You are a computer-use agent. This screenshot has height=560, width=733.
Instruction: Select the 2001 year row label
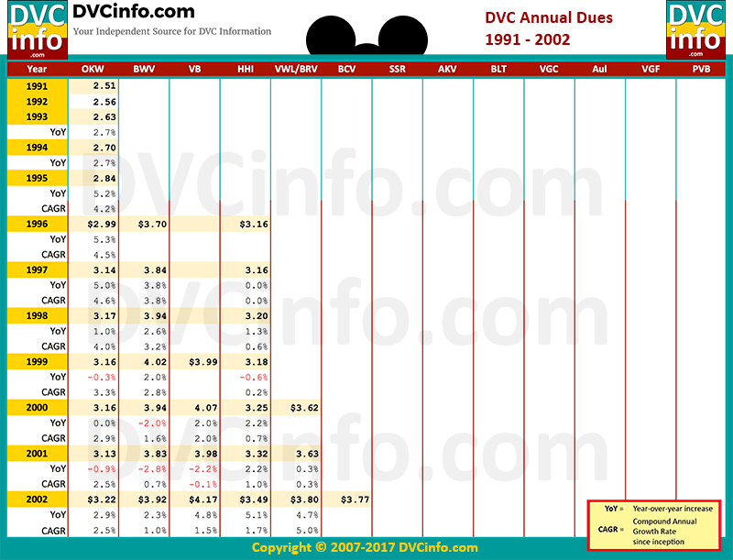point(37,454)
